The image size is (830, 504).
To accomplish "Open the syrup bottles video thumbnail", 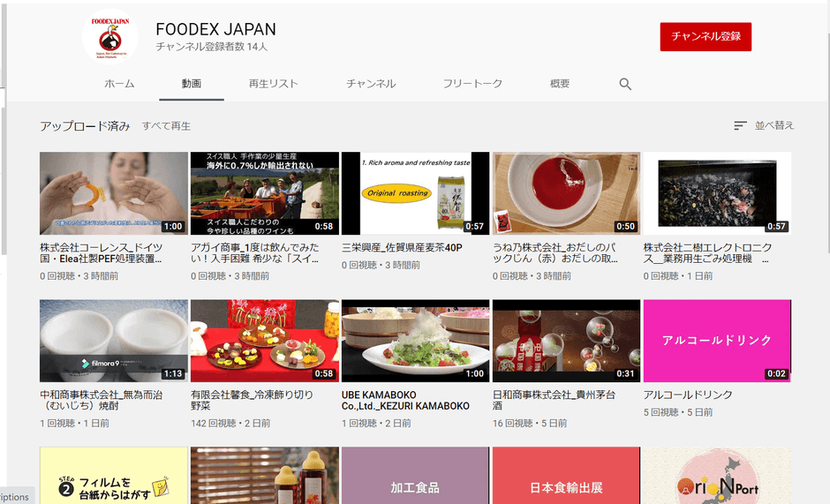I will [x=265, y=476].
